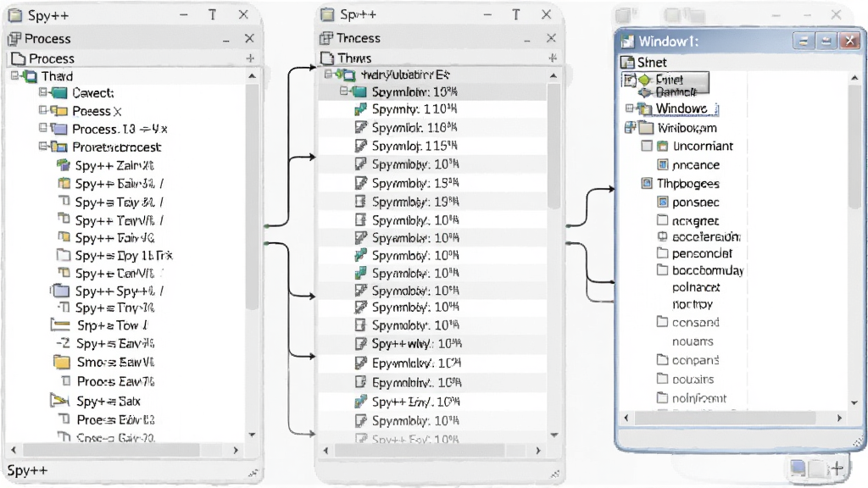Click the plus button on the Process header
868x488 pixels.
click(x=250, y=58)
